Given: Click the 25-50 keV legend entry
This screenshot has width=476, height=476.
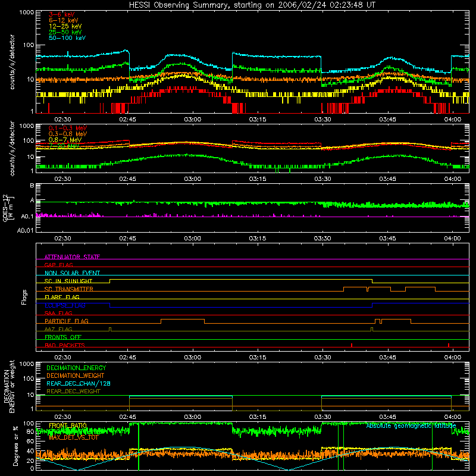Looking at the screenshot, I should (65, 32).
